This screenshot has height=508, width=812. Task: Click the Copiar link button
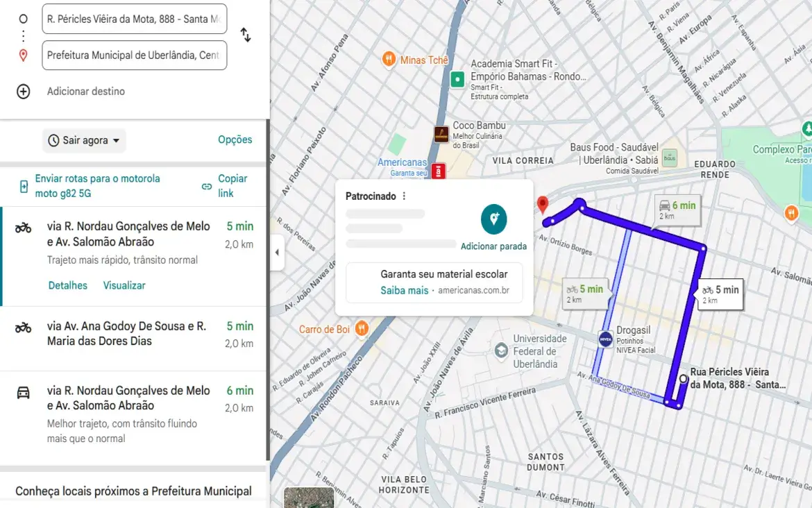[x=224, y=186]
